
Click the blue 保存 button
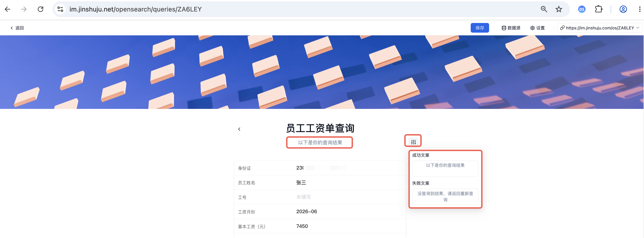click(x=479, y=28)
